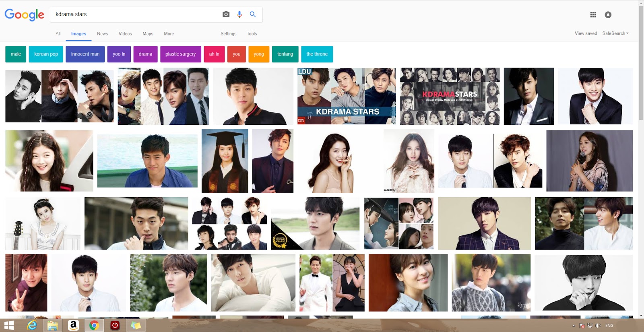Open the More search categories menu

coord(169,34)
